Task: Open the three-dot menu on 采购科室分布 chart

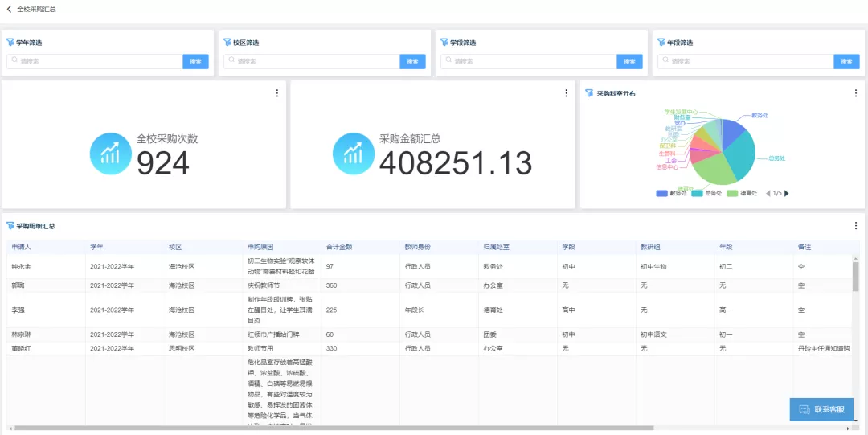Action: [856, 93]
